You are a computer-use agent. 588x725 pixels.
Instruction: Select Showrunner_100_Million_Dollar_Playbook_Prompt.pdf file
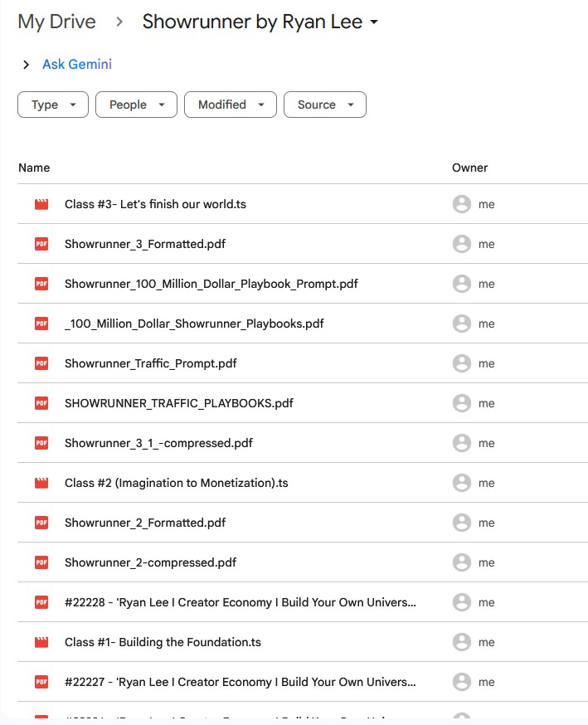211,284
